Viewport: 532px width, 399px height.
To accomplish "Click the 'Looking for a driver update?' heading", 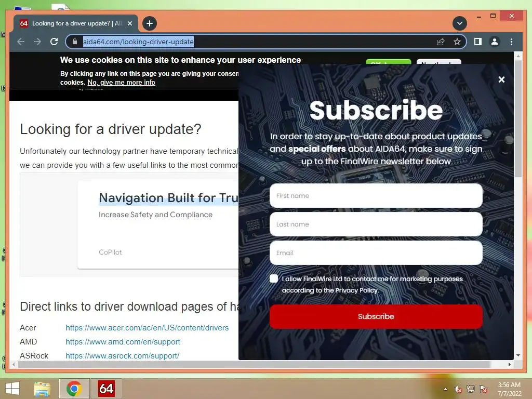I will (111, 129).
